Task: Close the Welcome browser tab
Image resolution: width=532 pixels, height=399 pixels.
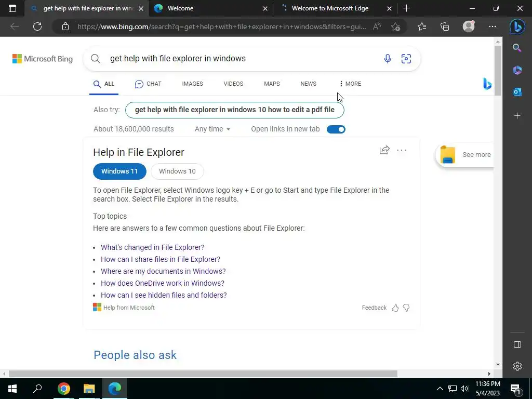Action: click(x=265, y=8)
